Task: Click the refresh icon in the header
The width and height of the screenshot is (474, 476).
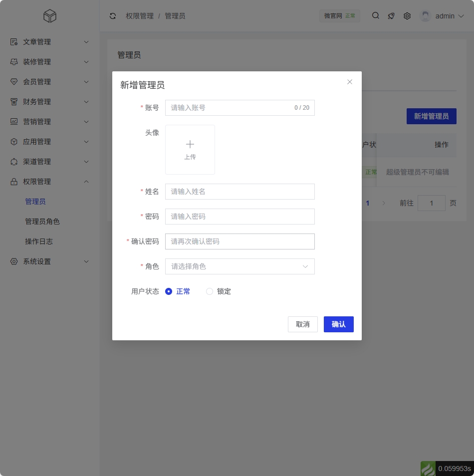Action: pos(113,16)
